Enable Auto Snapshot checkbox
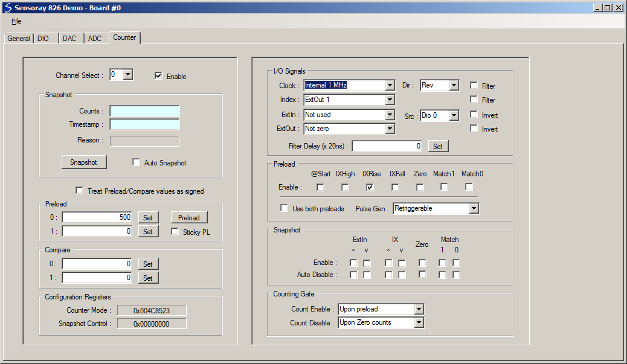Image resolution: width=627 pixels, height=364 pixels. coord(136,162)
